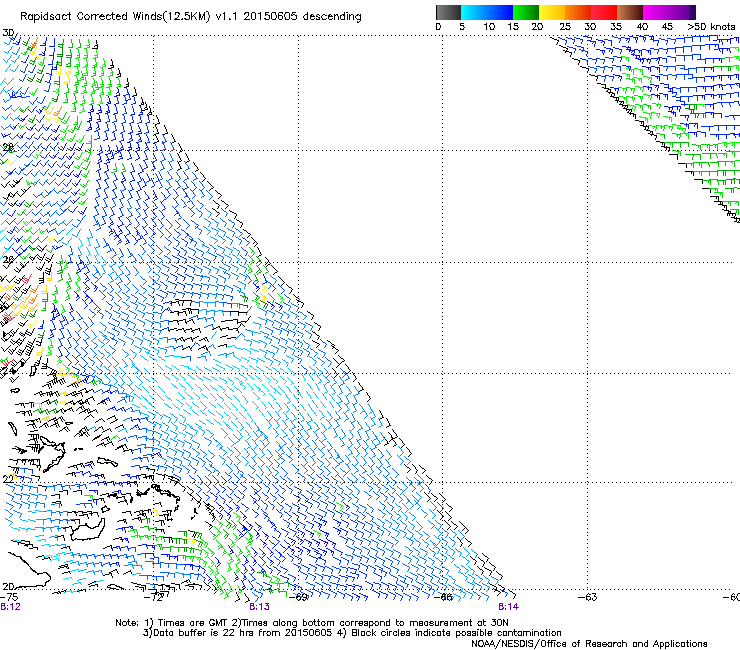Image resolution: width=740 pixels, height=650 pixels.
Task: Select the yellow 20-25 knots legend swatch
Action: pos(552,12)
